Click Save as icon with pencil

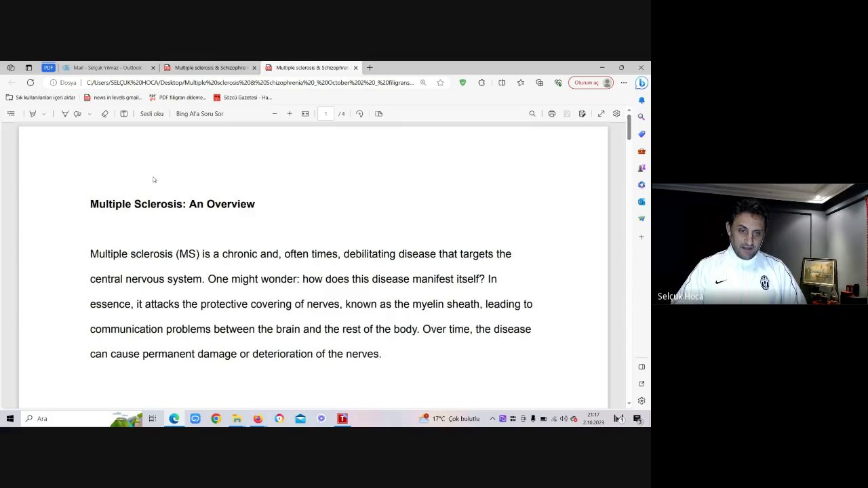(x=582, y=114)
